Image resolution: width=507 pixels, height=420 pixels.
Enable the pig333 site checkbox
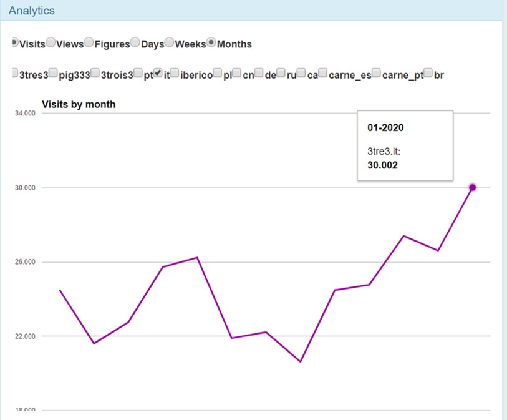[x=54, y=74]
